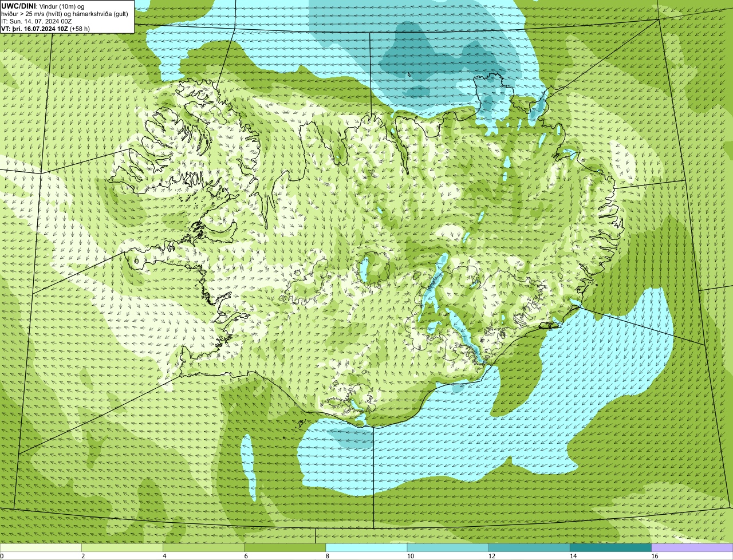Click the '0' label on the color scale
733x560 pixels.
pos(2,556)
